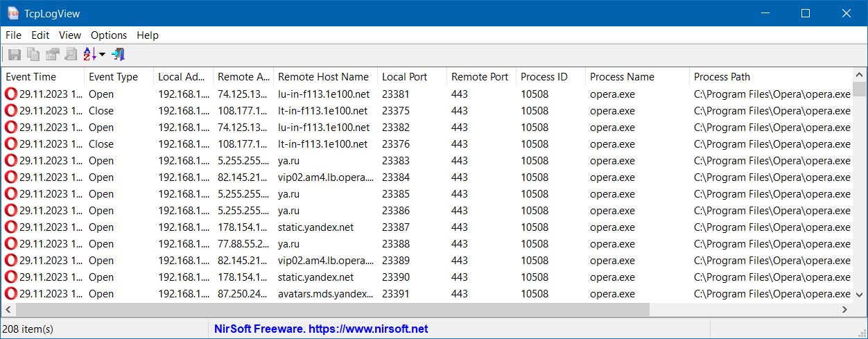868x339 pixels.
Task: Click the Save Selected Items toolbar icon
Action: [x=14, y=54]
